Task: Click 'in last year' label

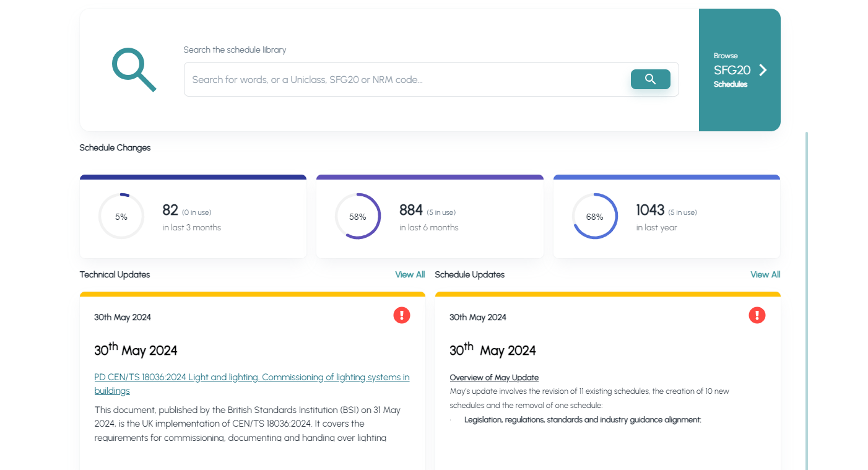Action: pos(657,227)
